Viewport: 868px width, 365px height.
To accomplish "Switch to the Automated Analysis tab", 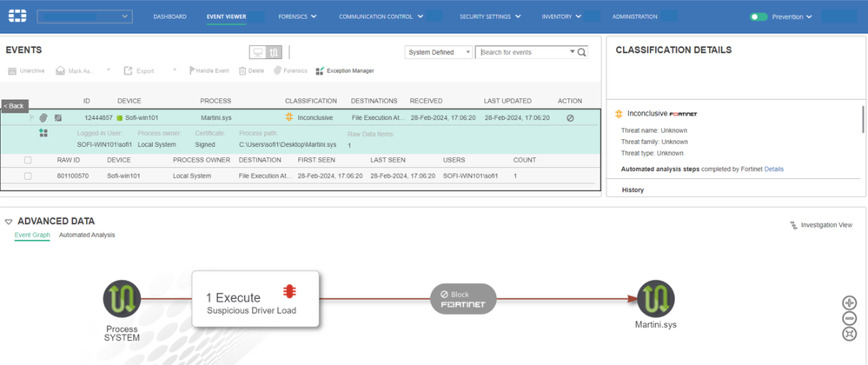I will click(x=87, y=235).
